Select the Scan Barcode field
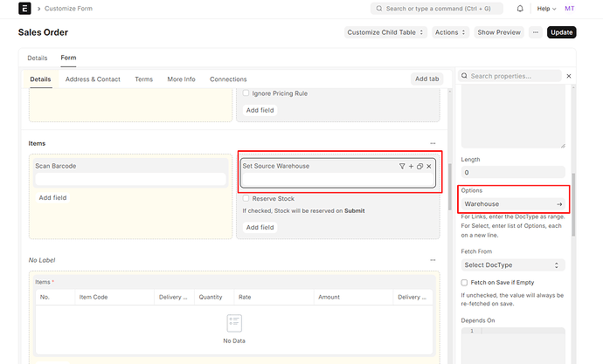The height and width of the screenshot is (364, 603). (x=130, y=173)
